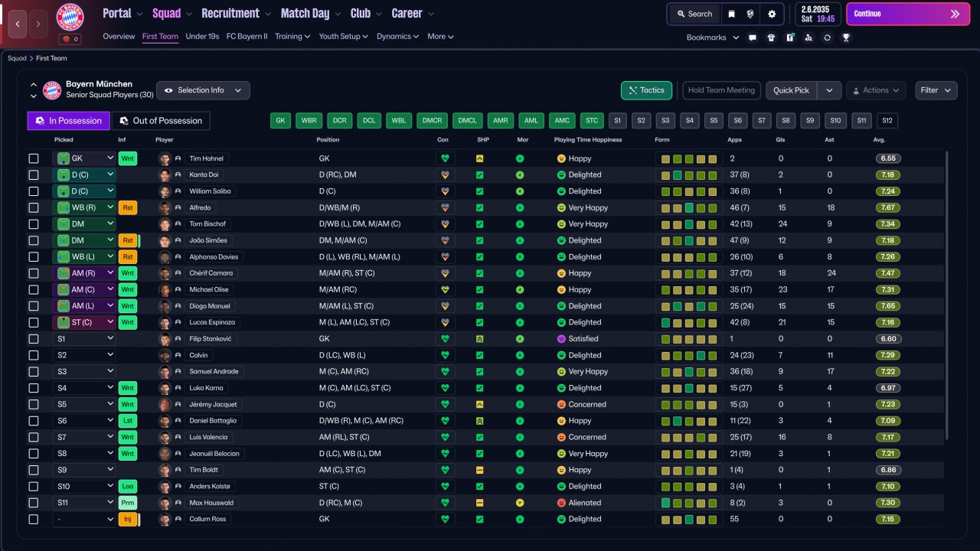Select the checkbox for Tim Boldt
980x551 pixels.
(33, 470)
